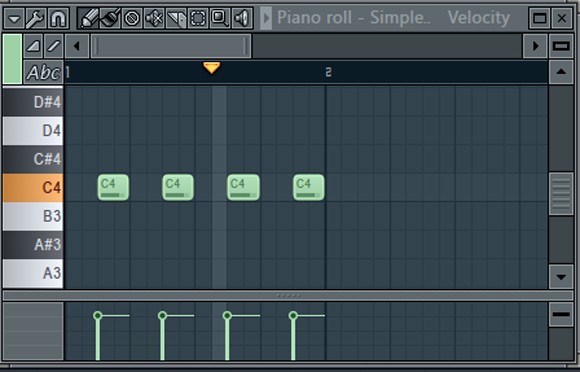Screen dimensions: 580x372
Task: Click the vertical scrollbar thumb
Action: (x=561, y=193)
